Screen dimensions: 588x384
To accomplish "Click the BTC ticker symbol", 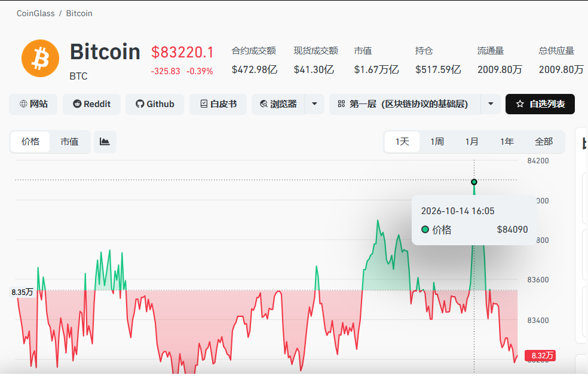I will [78, 76].
